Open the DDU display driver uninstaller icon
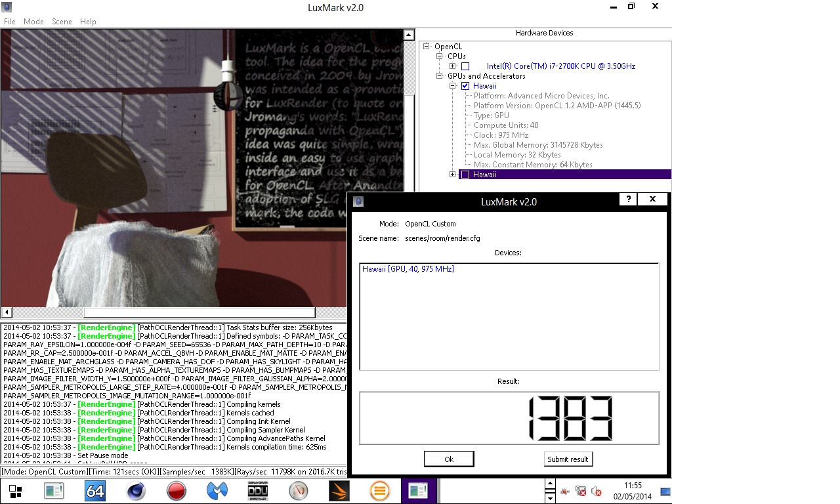Screen dimensions: 840x504 (x=257, y=491)
